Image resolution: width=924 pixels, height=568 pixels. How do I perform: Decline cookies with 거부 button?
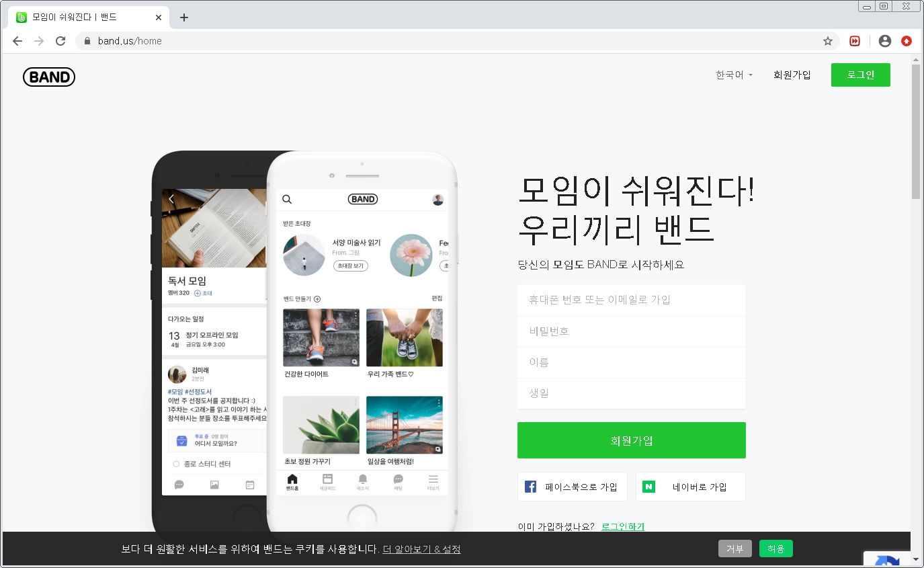coord(735,549)
